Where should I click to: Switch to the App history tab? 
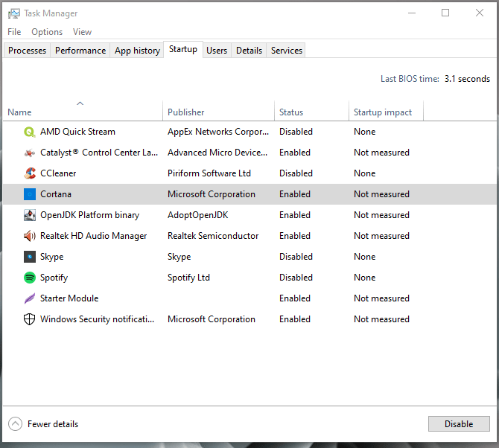click(x=137, y=51)
